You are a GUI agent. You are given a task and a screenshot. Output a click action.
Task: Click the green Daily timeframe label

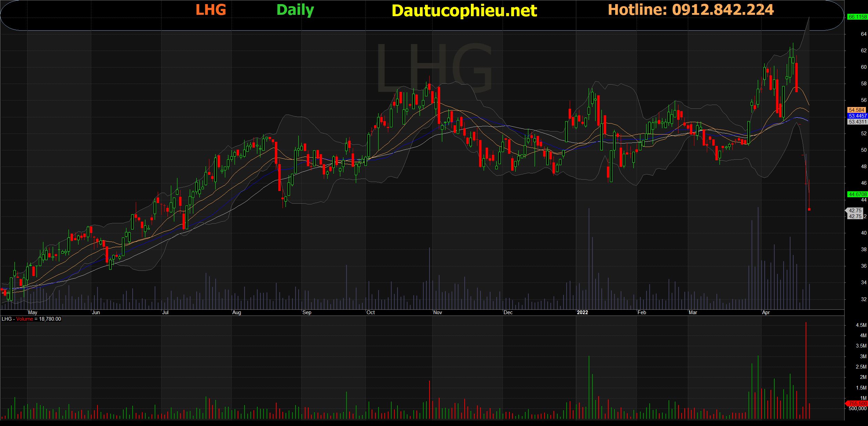295,10
